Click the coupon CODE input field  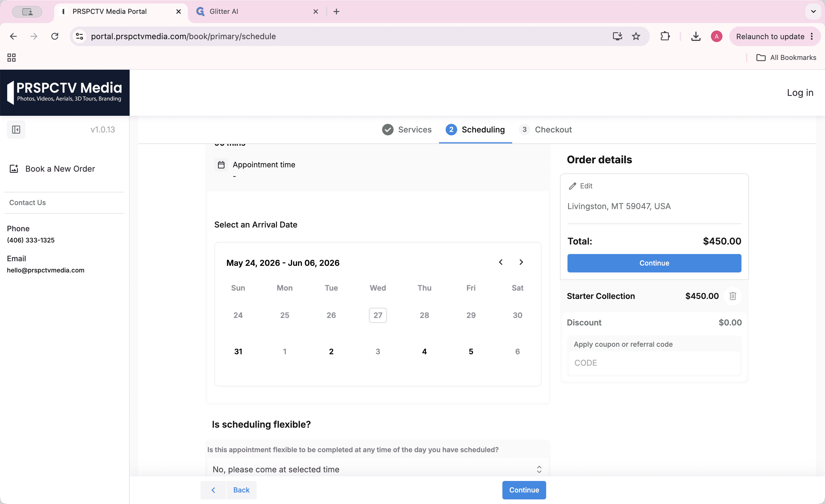[x=654, y=363]
